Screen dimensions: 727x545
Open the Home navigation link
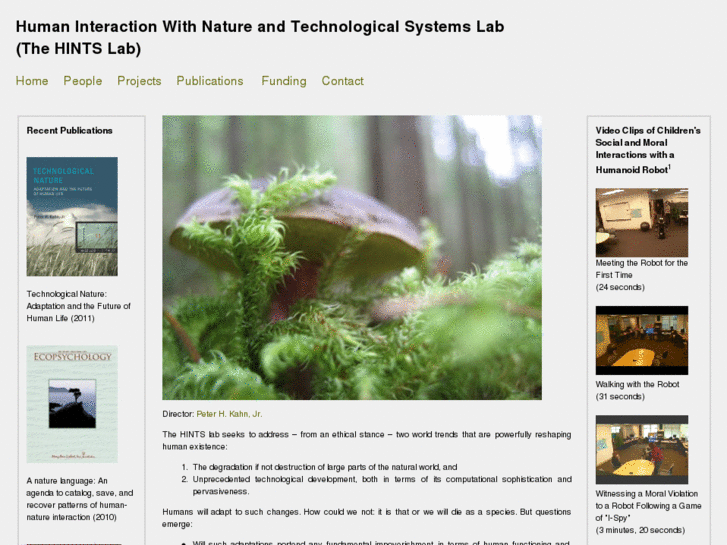32,81
